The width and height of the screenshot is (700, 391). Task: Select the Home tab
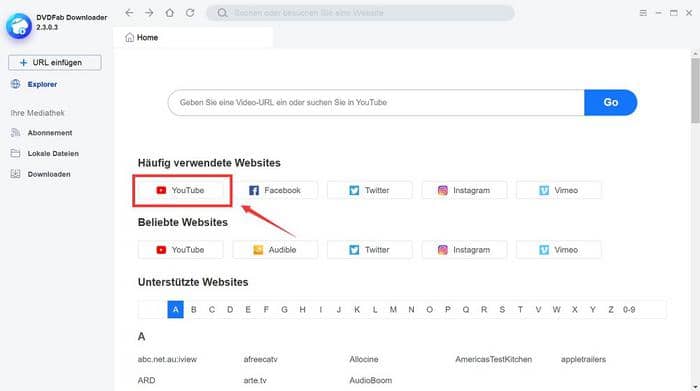coord(193,37)
